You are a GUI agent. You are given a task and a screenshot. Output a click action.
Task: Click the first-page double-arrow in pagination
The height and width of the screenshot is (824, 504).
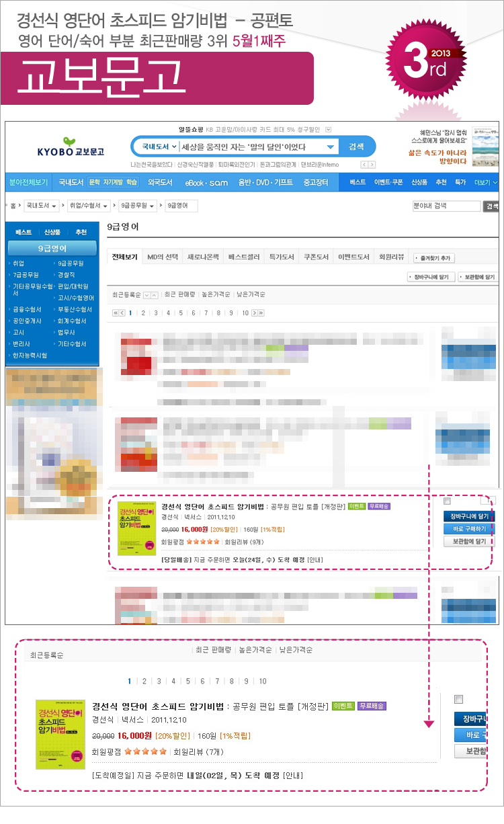[x=115, y=313]
